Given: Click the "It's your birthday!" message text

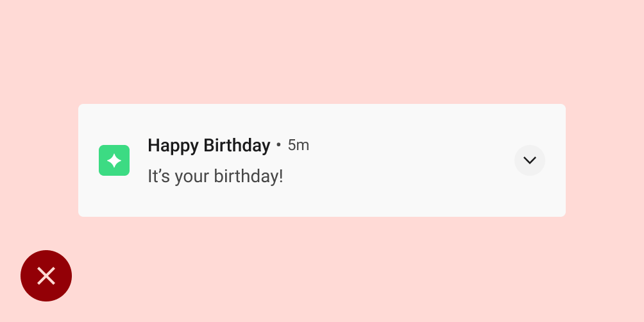Looking at the screenshot, I should (215, 176).
